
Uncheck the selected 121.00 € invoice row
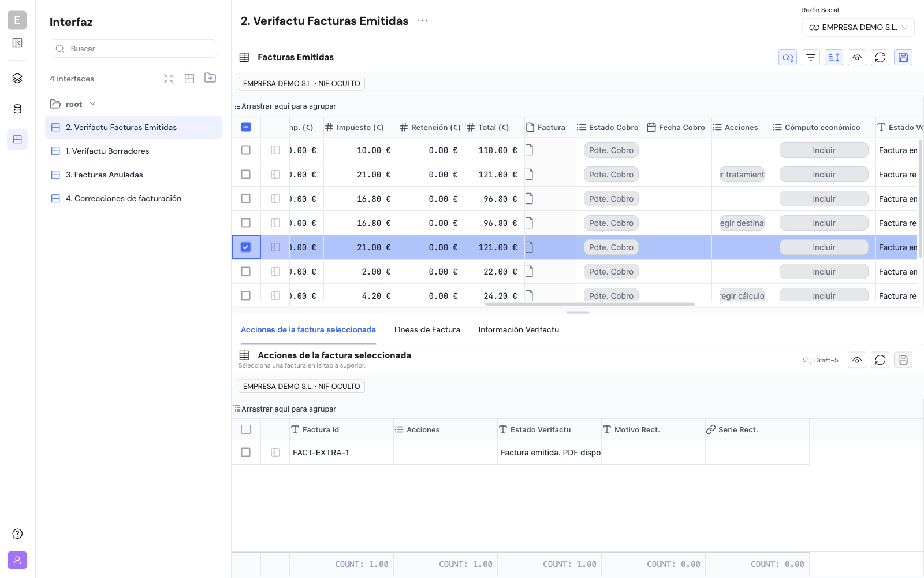pyautogui.click(x=246, y=247)
